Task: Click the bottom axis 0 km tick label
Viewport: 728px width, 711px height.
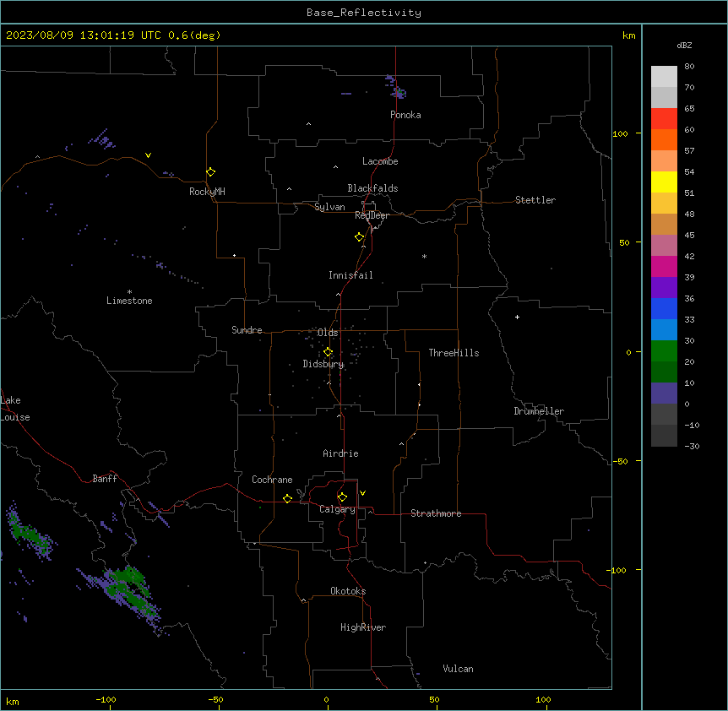Action: pyautogui.click(x=326, y=699)
